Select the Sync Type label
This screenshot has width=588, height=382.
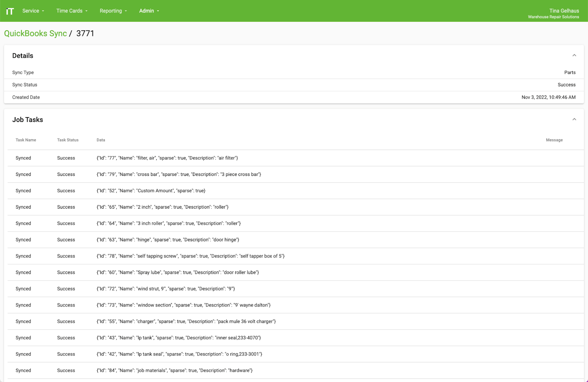tap(23, 72)
